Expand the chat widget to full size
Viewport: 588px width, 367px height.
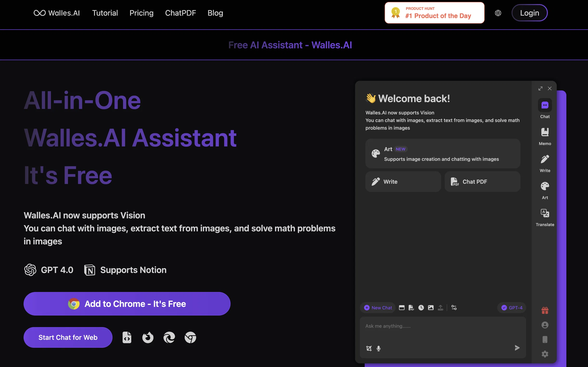[x=540, y=88]
